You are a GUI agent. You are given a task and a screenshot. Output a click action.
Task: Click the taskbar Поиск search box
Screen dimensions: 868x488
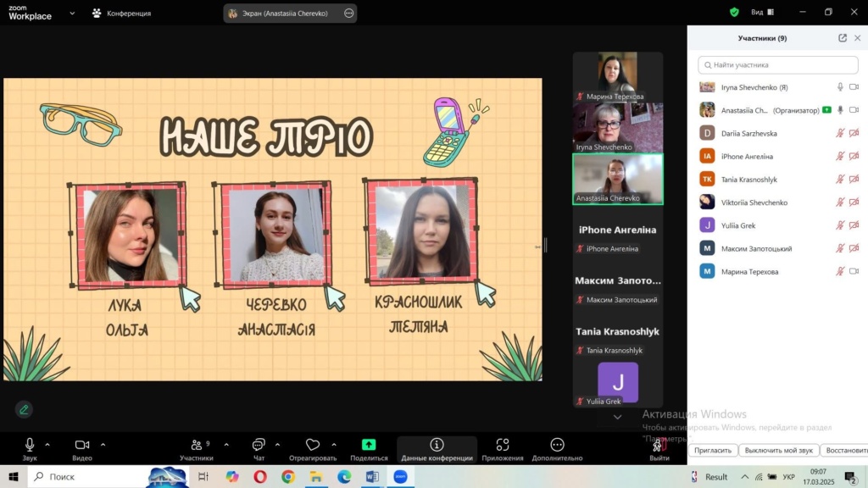108,476
